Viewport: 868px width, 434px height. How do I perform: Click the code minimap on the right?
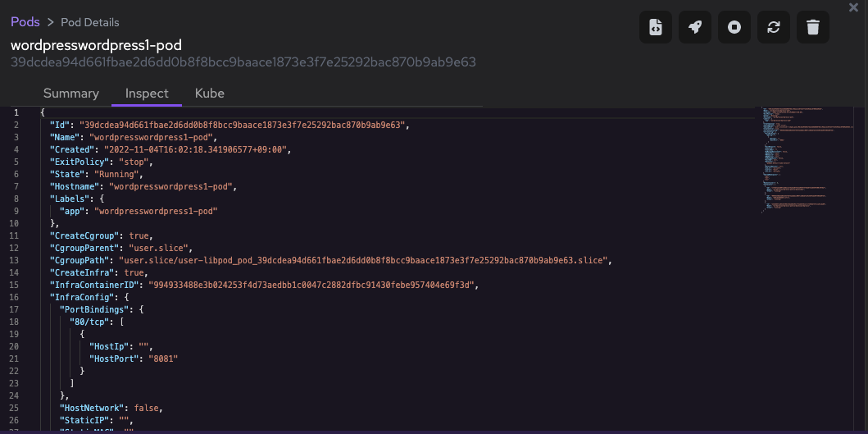pos(809,160)
